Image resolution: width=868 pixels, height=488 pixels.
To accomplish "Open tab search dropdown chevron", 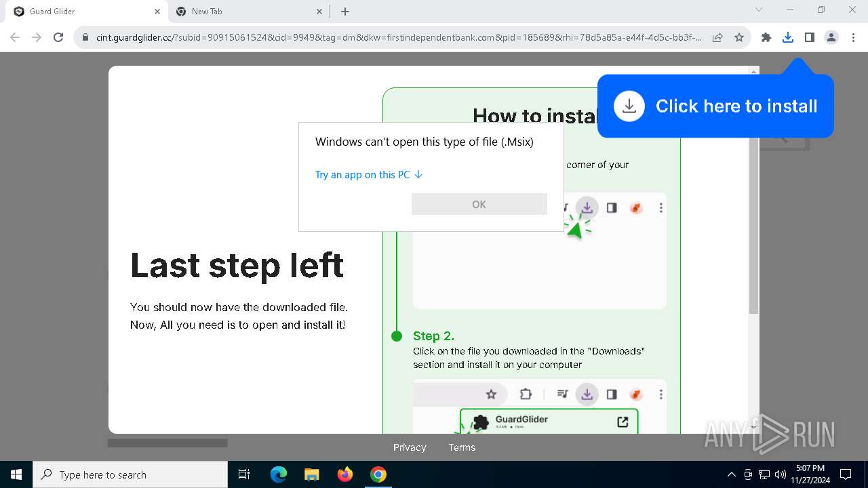I will 759,9.
